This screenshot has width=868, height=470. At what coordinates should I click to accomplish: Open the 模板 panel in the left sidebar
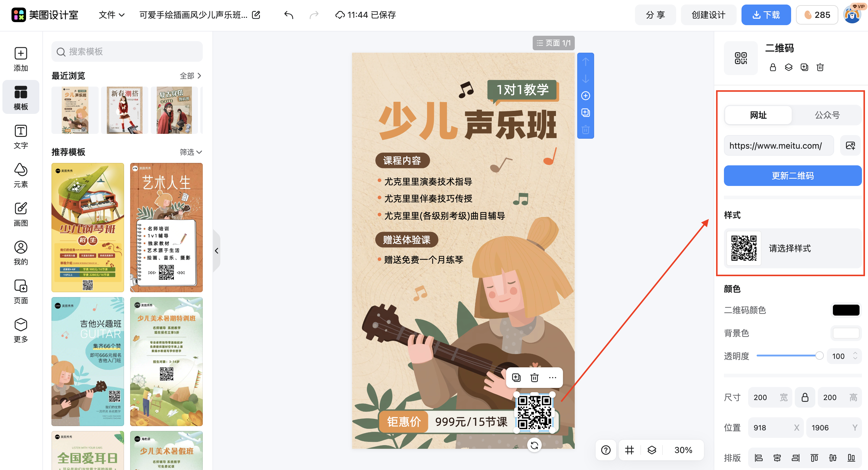21,97
